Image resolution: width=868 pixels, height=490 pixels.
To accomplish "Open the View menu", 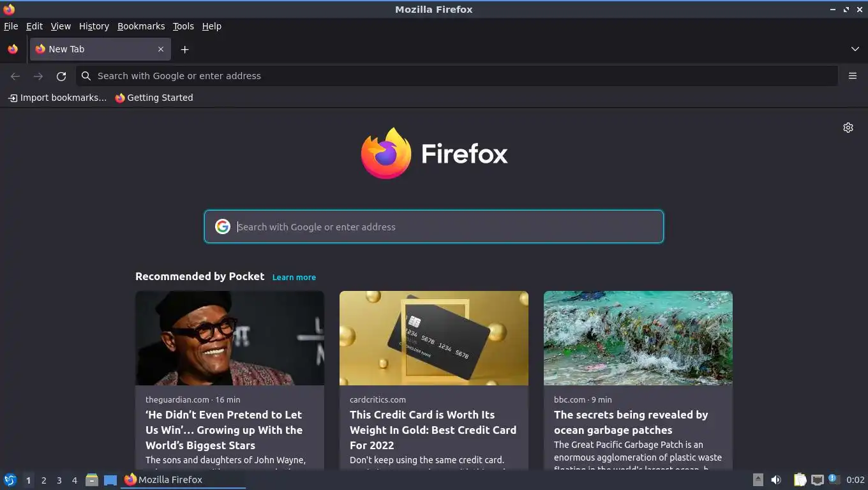I will point(61,26).
